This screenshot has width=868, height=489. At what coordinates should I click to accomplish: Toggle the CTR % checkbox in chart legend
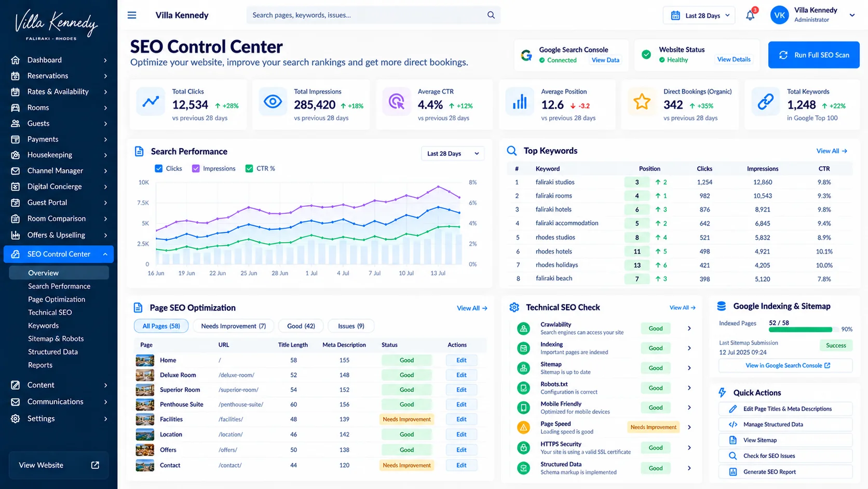coord(249,168)
